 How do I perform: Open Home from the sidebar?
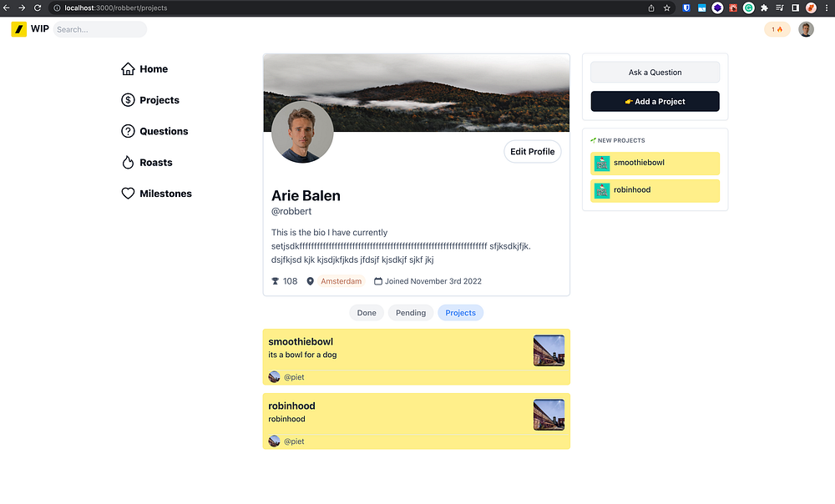click(x=144, y=69)
